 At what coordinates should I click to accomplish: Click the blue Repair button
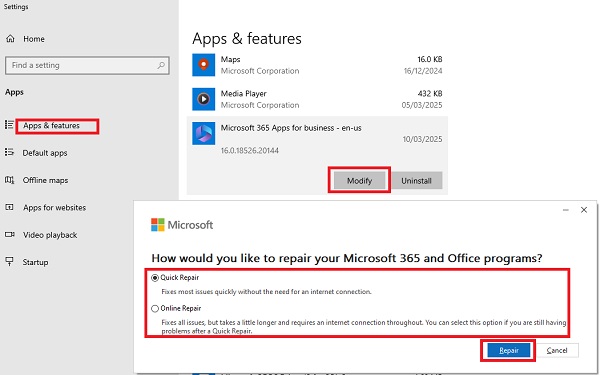tap(509, 350)
